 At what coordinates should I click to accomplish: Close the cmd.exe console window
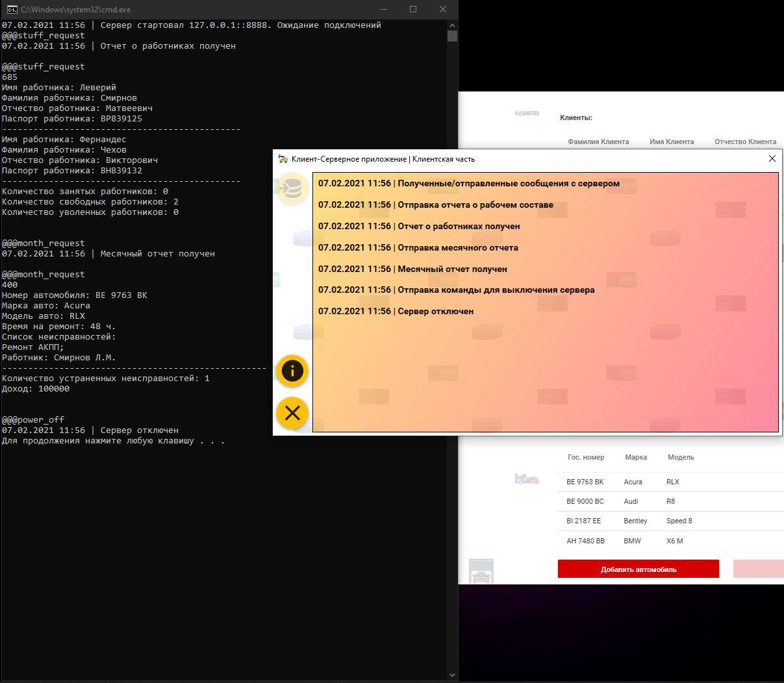tap(443, 9)
